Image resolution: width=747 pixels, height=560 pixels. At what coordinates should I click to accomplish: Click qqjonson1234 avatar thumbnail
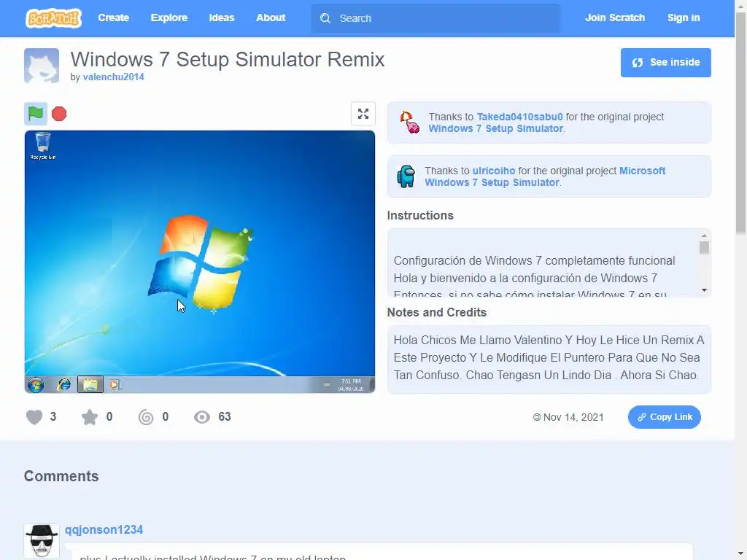click(x=42, y=541)
